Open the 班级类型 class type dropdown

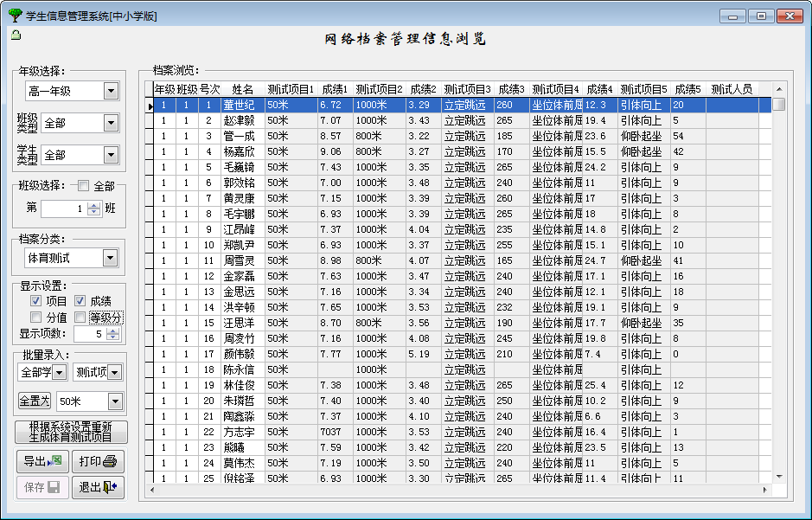point(111,123)
